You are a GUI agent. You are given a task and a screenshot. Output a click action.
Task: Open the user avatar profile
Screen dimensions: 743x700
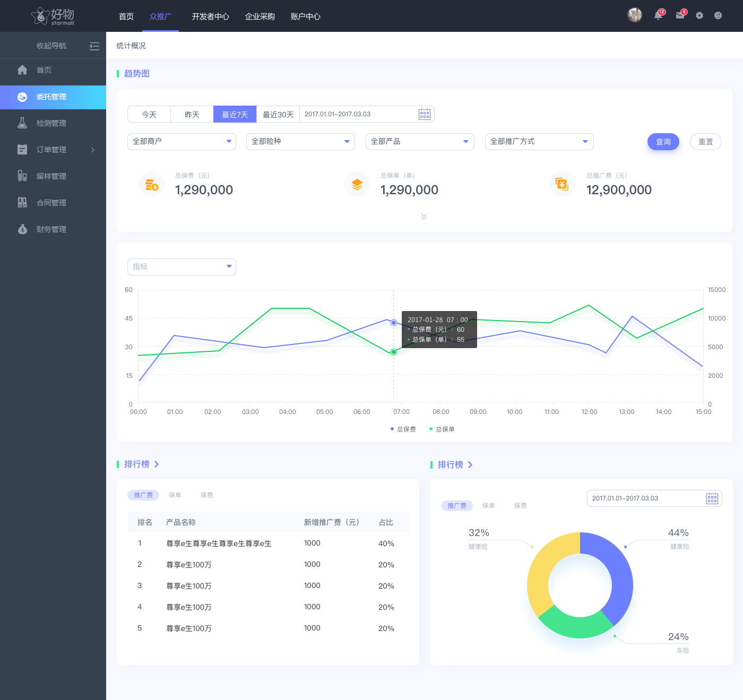[635, 15]
